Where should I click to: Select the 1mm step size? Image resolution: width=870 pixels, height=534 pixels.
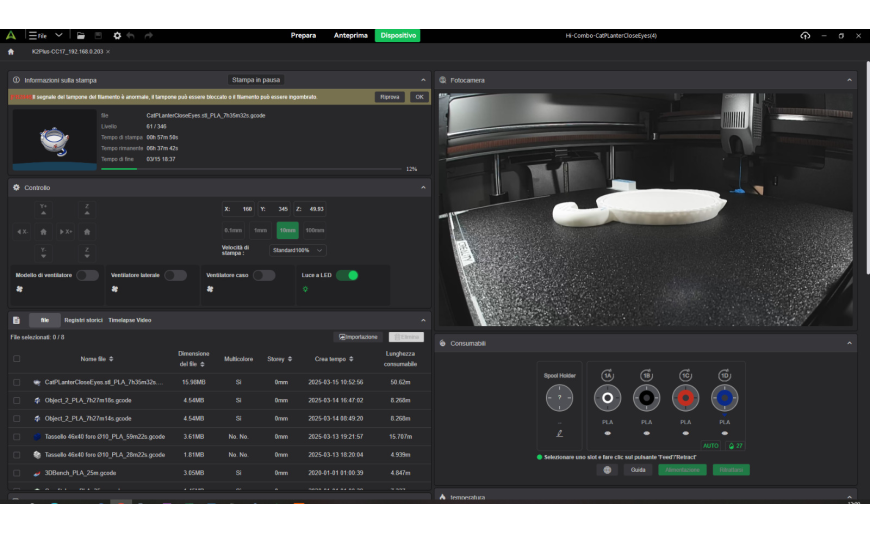pyautogui.click(x=260, y=230)
